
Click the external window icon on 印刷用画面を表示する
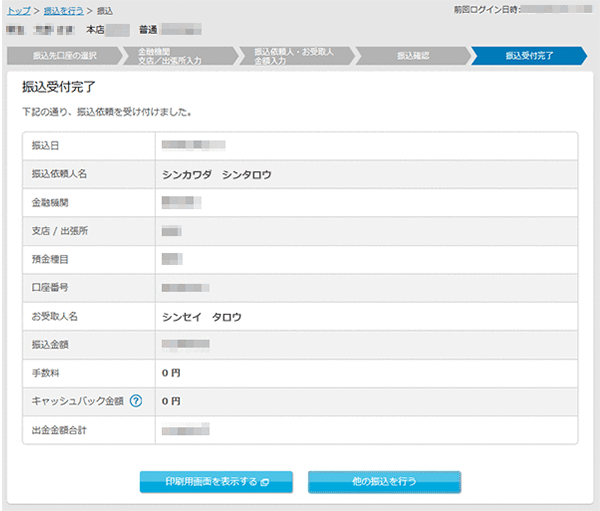point(261,482)
